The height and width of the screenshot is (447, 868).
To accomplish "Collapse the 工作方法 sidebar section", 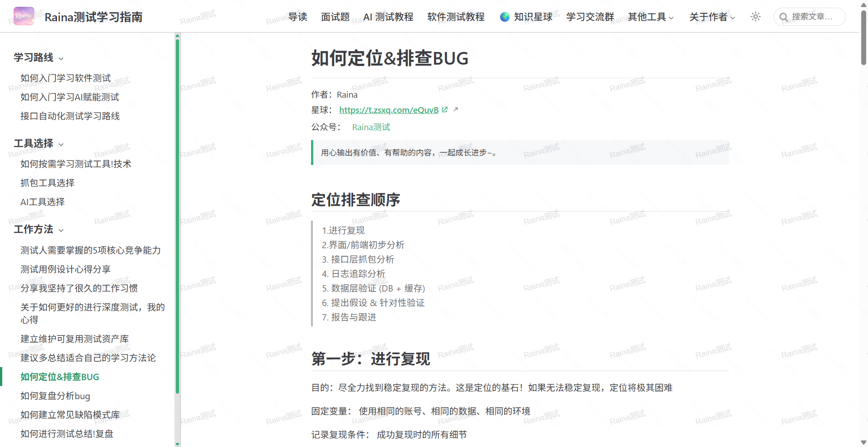I will pyautogui.click(x=39, y=229).
